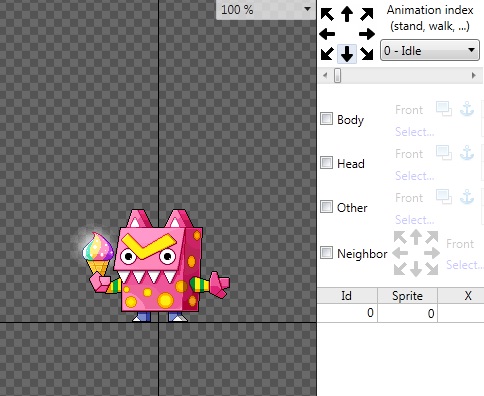The image size is (484, 396).
Task: Select the Id cell with value 0
Action: tap(347, 313)
